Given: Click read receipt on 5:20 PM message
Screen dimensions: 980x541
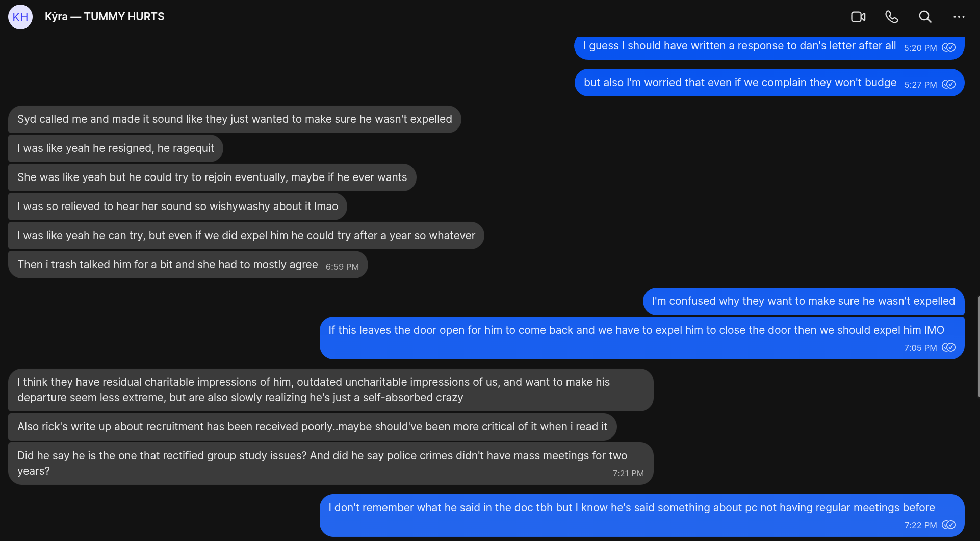Looking at the screenshot, I should [949, 47].
